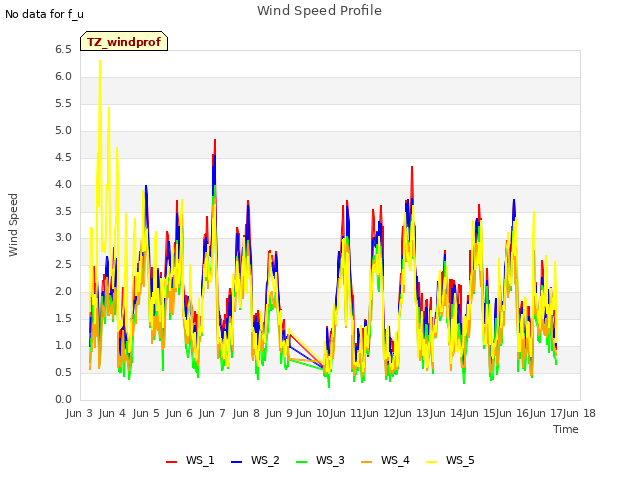Click the 5.5 y-axis tick label
The width and height of the screenshot is (640, 480).
click(63, 104)
